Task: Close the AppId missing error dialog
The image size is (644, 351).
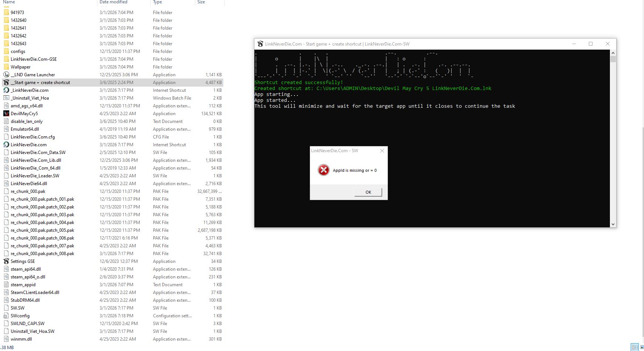Action: pyautogui.click(x=382, y=151)
